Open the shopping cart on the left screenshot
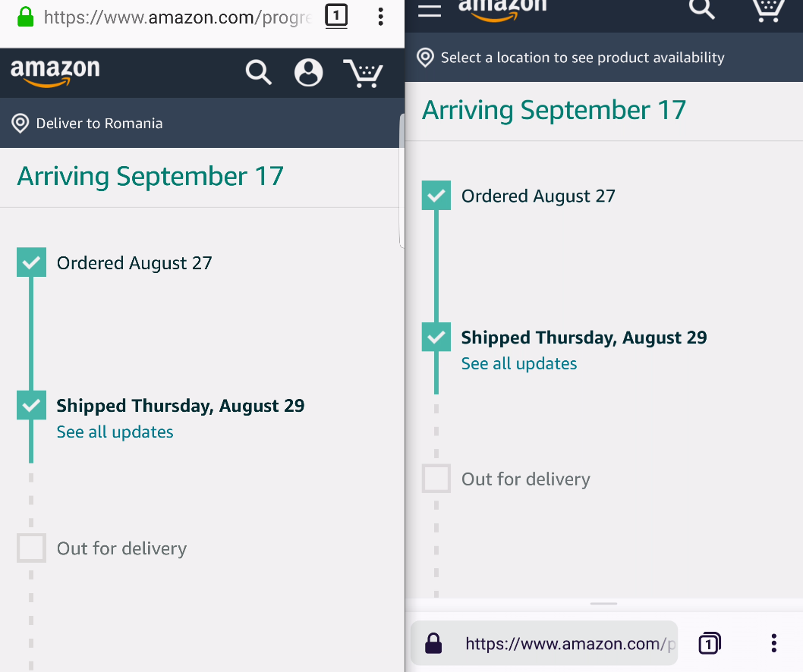 pyautogui.click(x=364, y=73)
